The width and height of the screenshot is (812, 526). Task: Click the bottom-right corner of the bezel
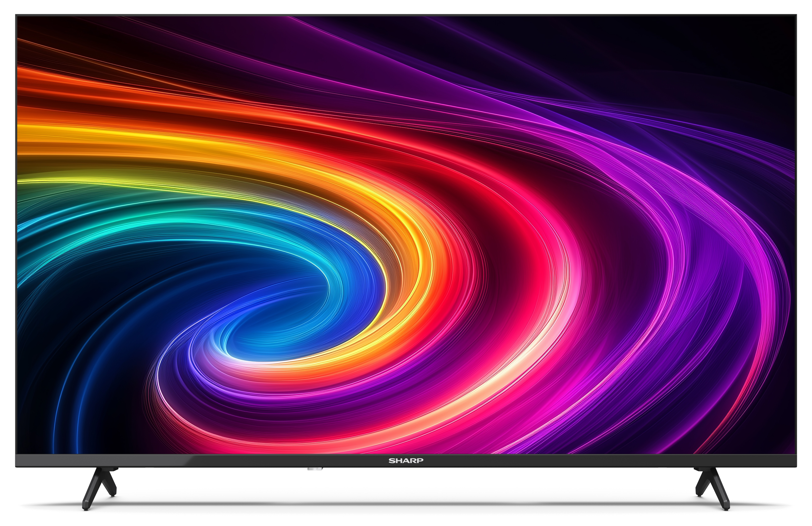pos(796,466)
